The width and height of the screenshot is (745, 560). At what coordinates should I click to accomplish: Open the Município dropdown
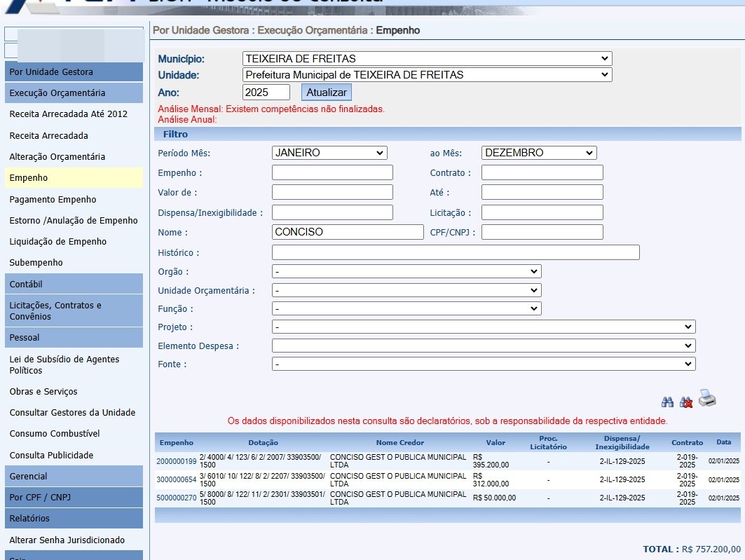pyautogui.click(x=427, y=59)
